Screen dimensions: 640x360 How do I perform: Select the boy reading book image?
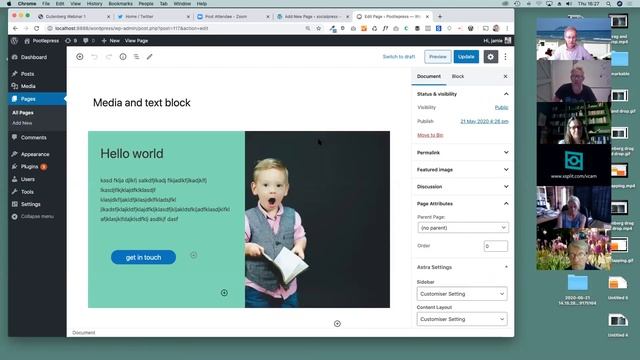tap(317, 219)
